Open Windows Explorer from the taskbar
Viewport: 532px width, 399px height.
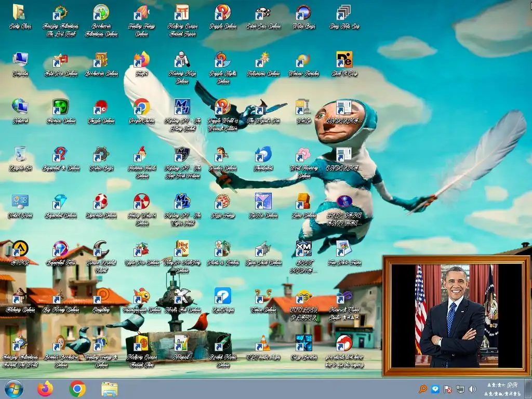click(109, 389)
